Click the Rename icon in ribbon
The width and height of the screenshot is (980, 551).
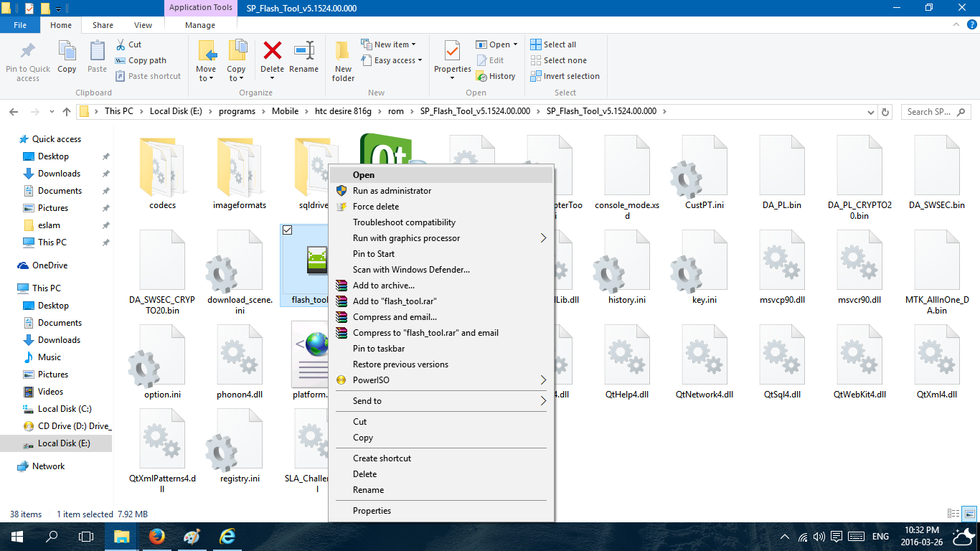(x=304, y=50)
